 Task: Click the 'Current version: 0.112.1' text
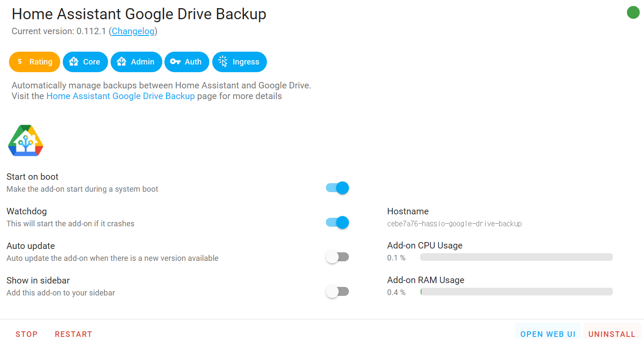[x=59, y=31]
